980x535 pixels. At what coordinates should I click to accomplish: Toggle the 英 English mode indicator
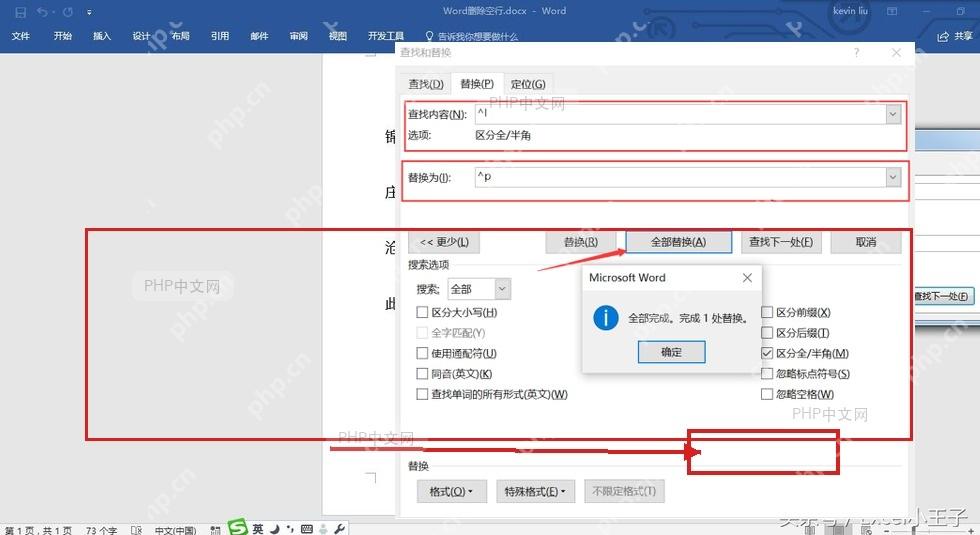[258, 529]
